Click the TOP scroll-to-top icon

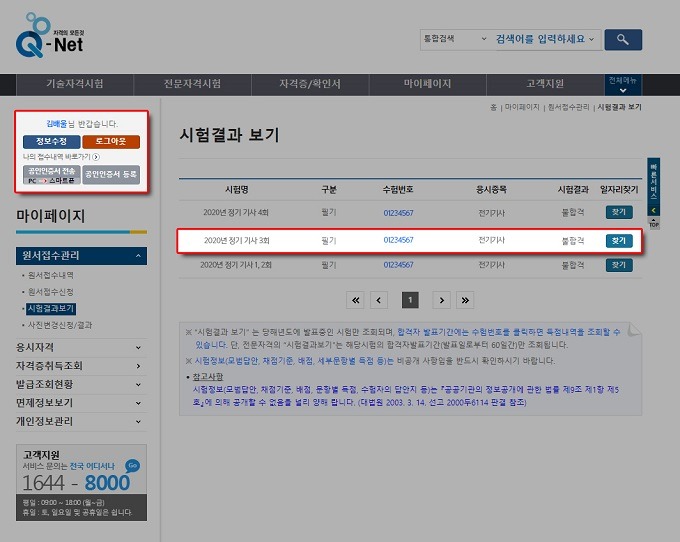654,224
